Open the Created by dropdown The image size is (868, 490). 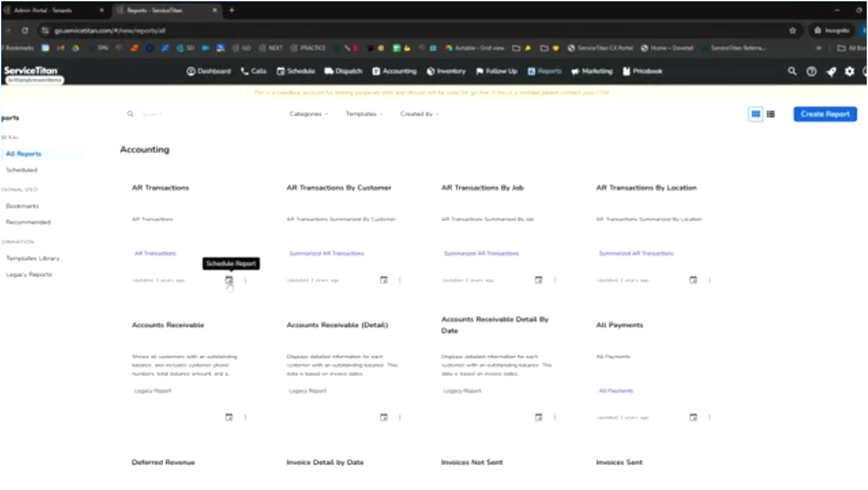[x=418, y=114]
